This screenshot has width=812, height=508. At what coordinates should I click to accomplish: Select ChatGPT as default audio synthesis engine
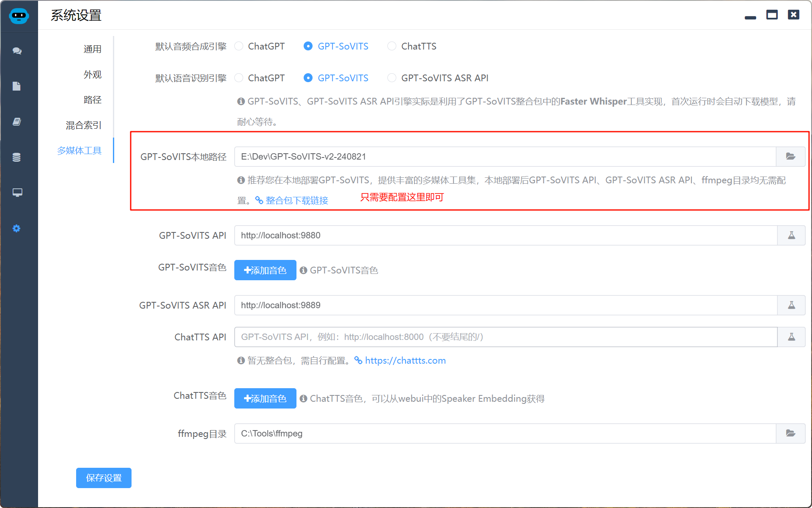(260, 46)
